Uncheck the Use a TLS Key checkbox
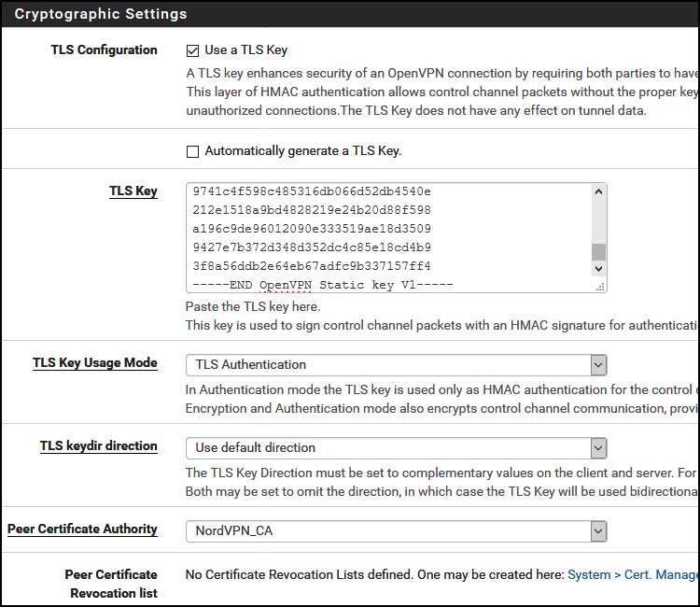This screenshot has width=700, height=607. point(192,51)
